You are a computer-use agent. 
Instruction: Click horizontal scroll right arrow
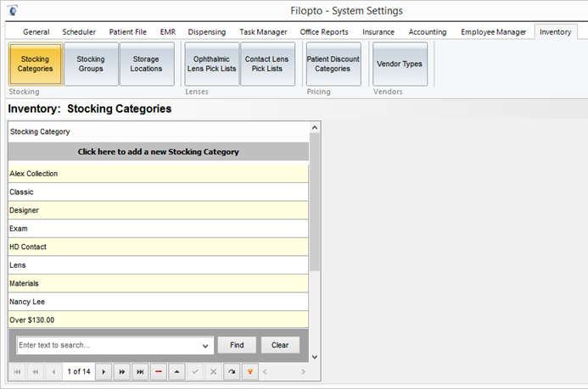click(x=304, y=372)
